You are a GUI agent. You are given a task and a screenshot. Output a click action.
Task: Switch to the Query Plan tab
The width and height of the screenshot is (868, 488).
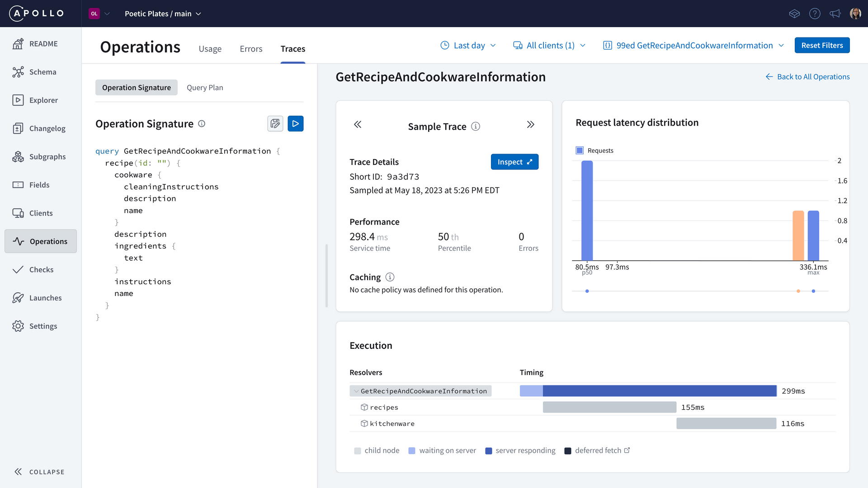204,88
